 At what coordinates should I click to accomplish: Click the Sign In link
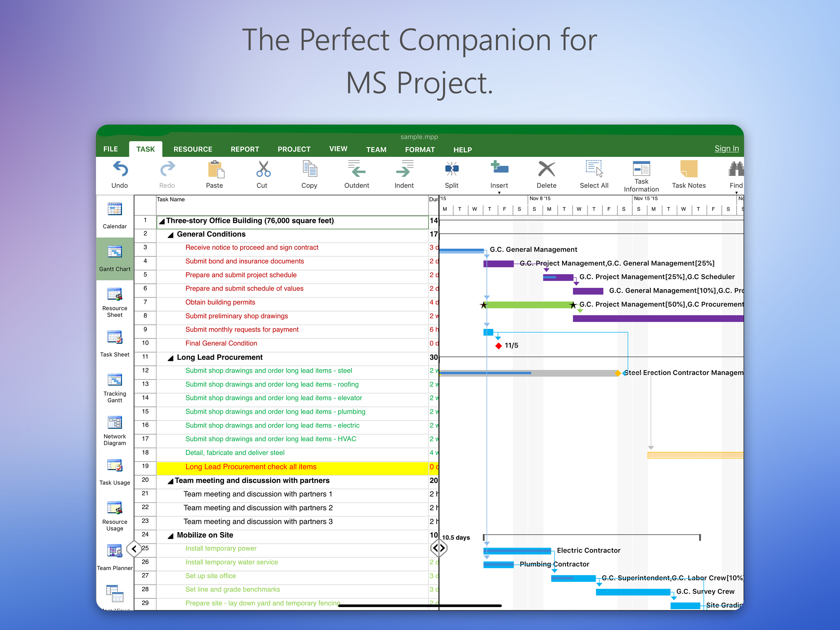pyautogui.click(x=726, y=149)
